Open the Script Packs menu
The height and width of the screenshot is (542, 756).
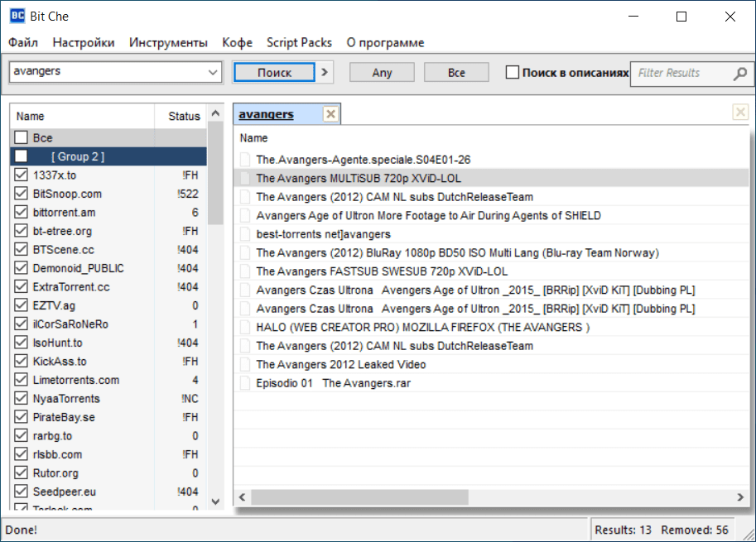[x=300, y=42]
